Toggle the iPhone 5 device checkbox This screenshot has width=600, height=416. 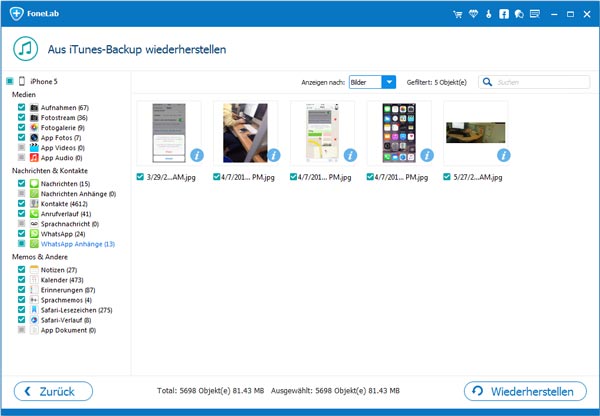click(9, 81)
